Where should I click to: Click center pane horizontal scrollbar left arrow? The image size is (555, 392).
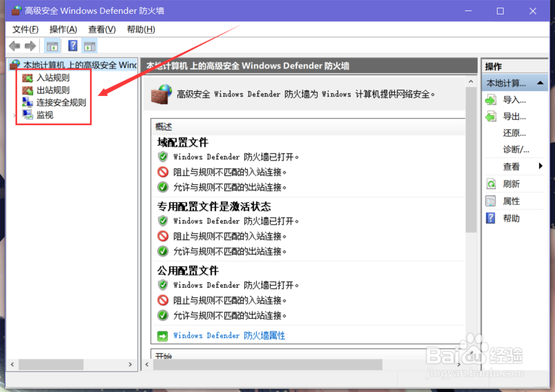click(147, 364)
